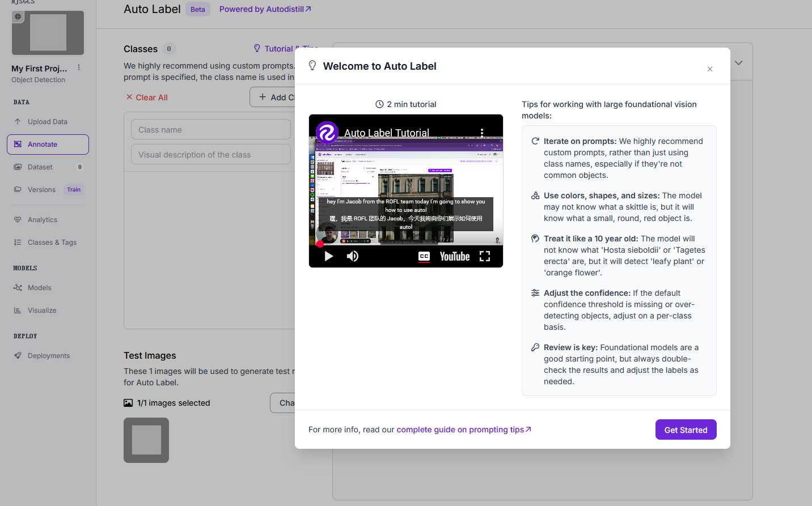Expand the chevron in the preview panel
Image resolution: width=812 pixels, height=506 pixels.
tap(739, 63)
